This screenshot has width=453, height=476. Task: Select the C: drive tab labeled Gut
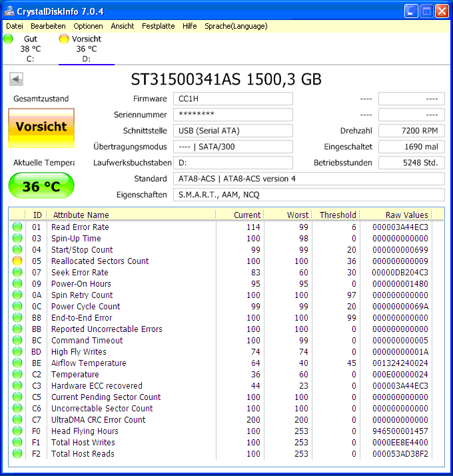click(x=31, y=49)
